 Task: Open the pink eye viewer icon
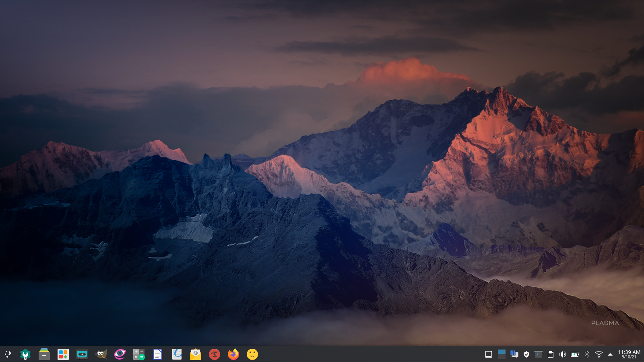tap(120, 354)
